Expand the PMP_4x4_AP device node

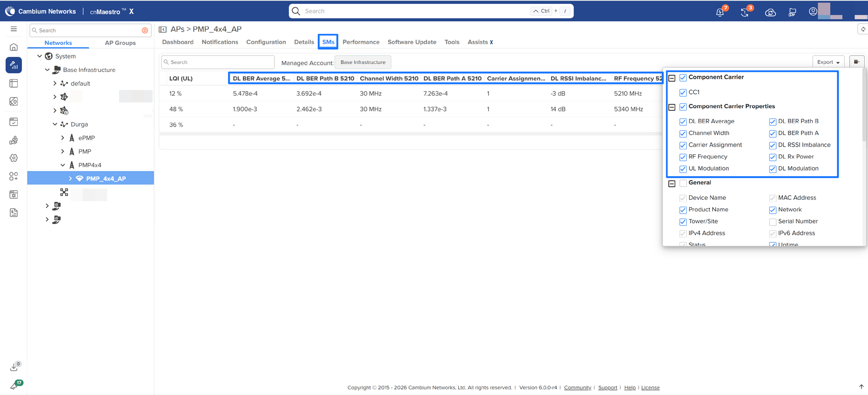click(x=70, y=178)
